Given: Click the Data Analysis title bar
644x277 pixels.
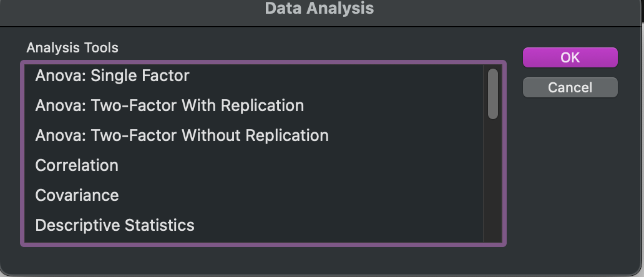Looking at the screenshot, I should click(x=320, y=9).
